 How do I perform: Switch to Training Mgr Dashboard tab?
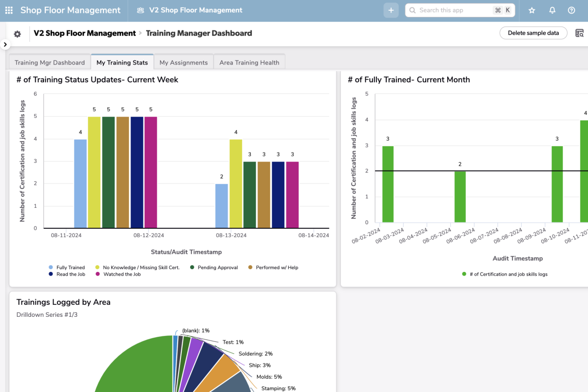[49, 62]
